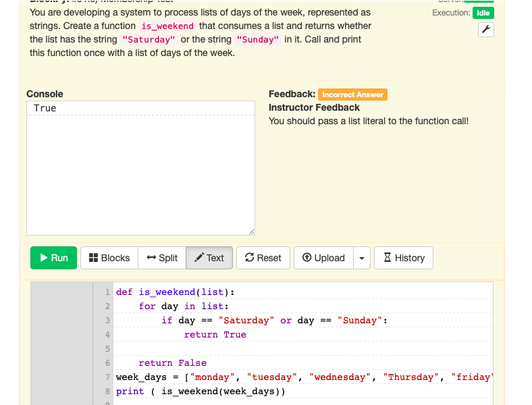Open the Upload dropdown arrow

point(362,258)
